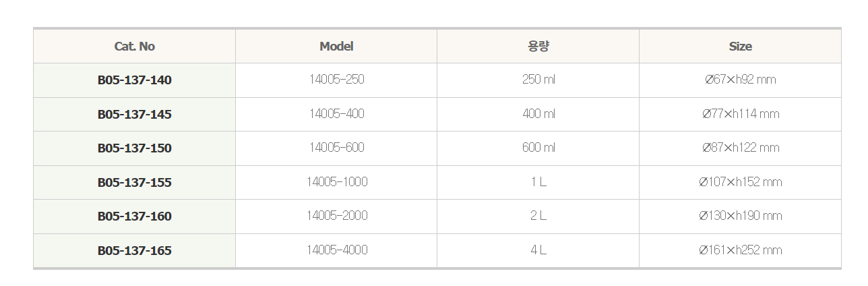Click model 14005-400 cell

tap(336, 114)
